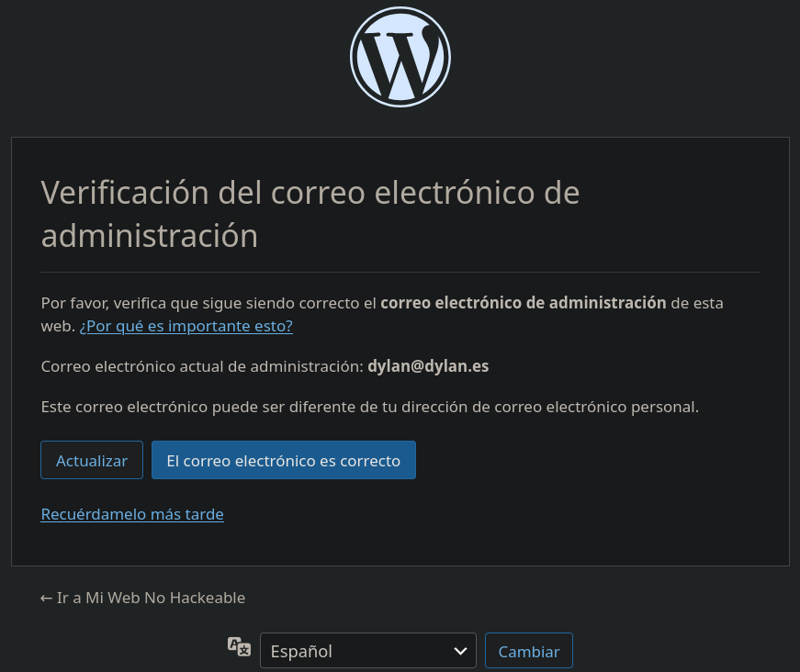Image resolution: width=800 pixels, height=672 pixels.
Task: Click the Actualizar button
Action: (x=92, y=460)
